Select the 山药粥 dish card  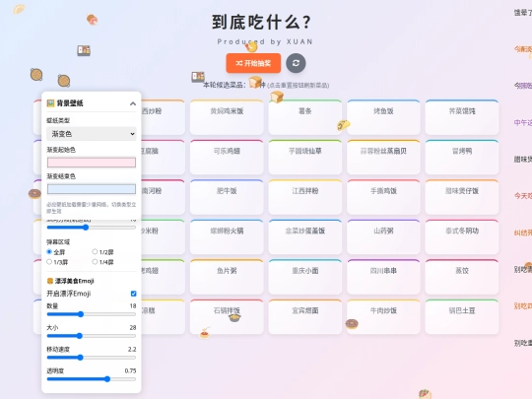383,236
